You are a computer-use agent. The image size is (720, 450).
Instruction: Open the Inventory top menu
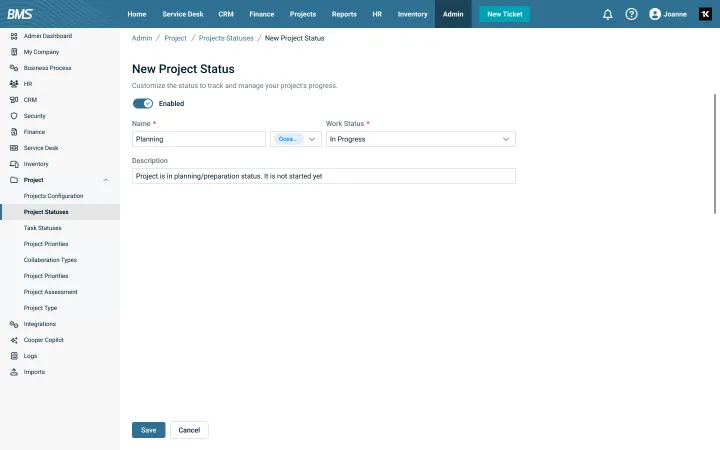[x=412, y=14]
